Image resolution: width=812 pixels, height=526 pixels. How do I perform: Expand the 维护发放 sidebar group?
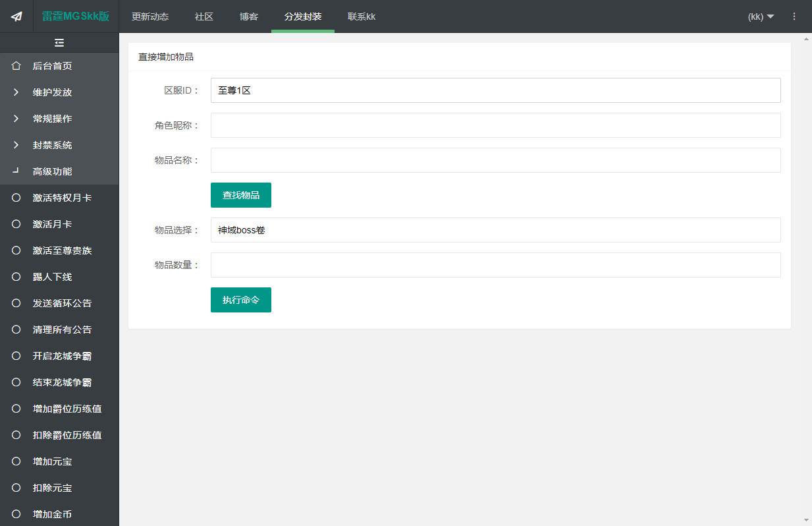pos(53,92)
